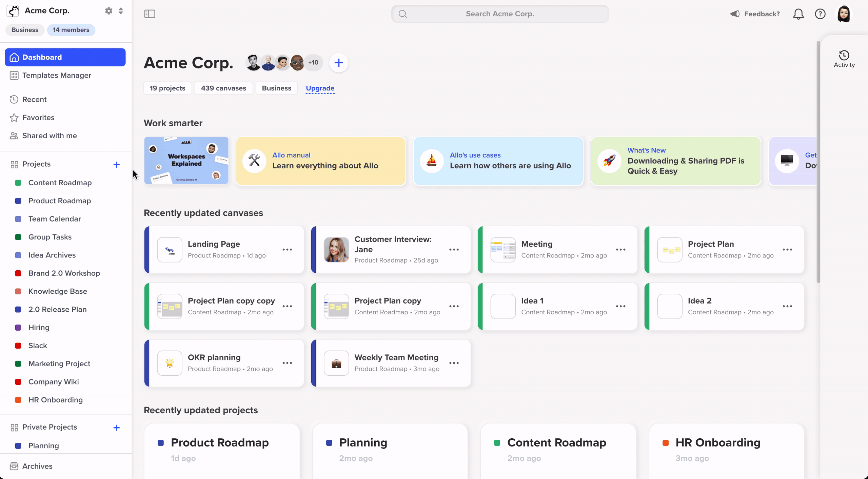Open Project Plan copy canvas card

tap(391, 306)
